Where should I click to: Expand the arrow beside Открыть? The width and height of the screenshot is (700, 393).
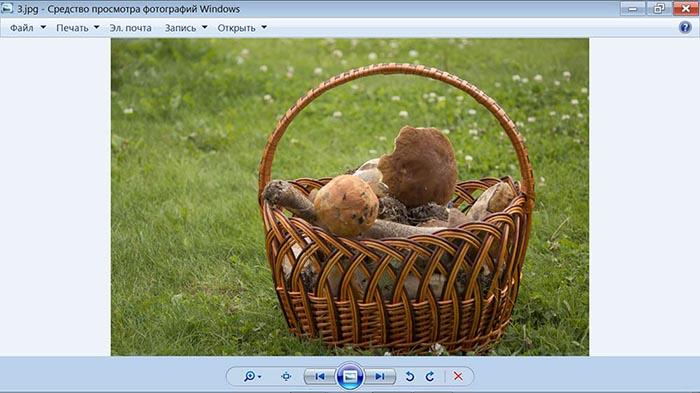point(264,27)
